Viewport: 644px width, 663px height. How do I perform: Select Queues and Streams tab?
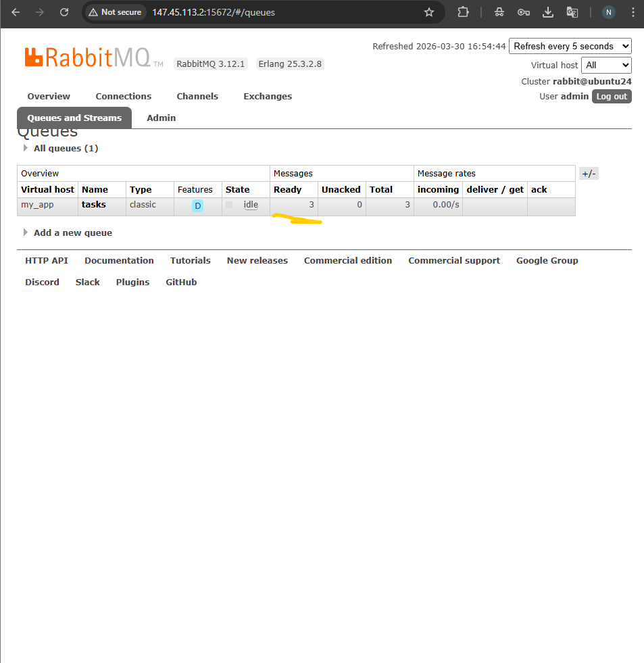click(x=74, y=118)
